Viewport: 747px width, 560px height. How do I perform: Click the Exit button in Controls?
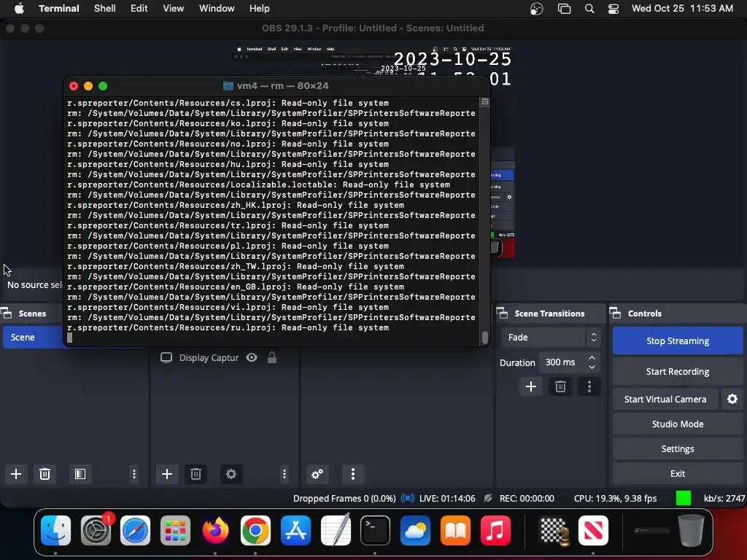coord(678,473)
